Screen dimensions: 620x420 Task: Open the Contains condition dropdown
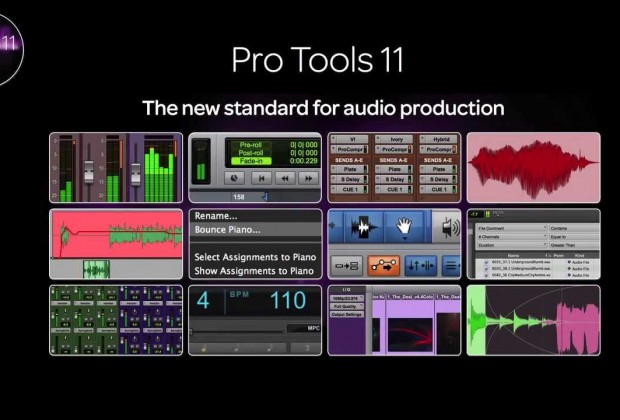[574, 228]
